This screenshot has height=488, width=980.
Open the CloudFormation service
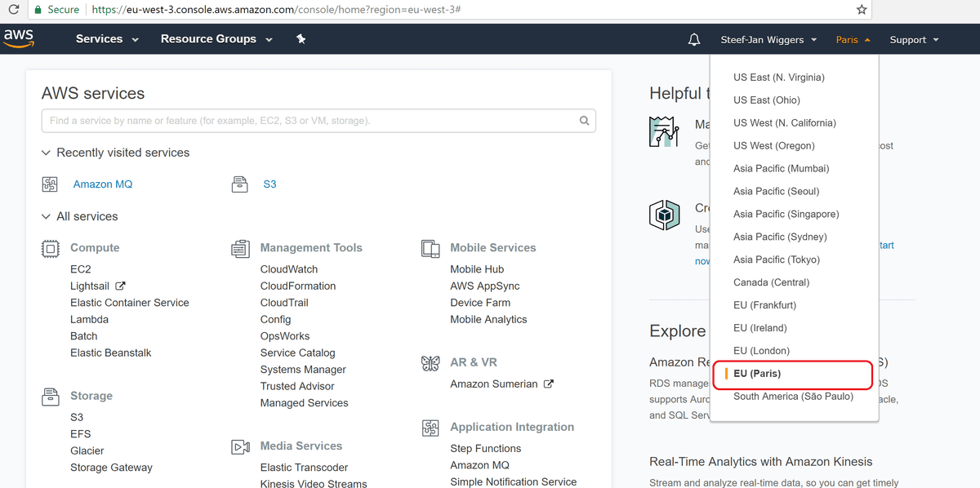[298, 286]
